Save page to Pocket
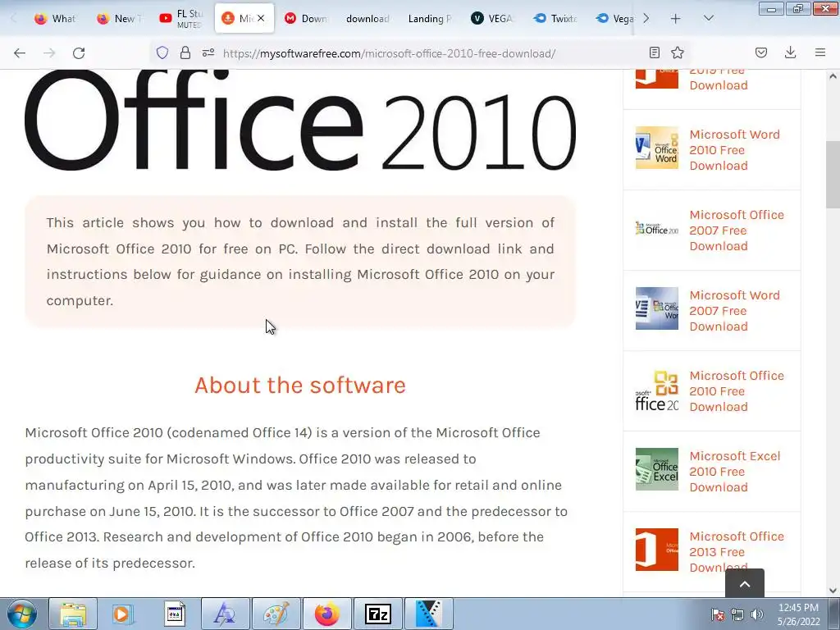The image size is (840, 630). [761, 52]
